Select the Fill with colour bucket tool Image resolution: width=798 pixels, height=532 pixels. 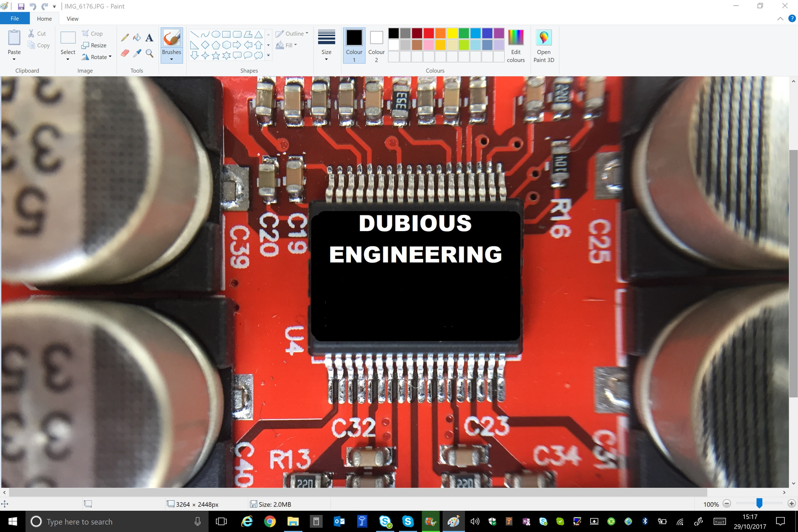click(137, 38)
